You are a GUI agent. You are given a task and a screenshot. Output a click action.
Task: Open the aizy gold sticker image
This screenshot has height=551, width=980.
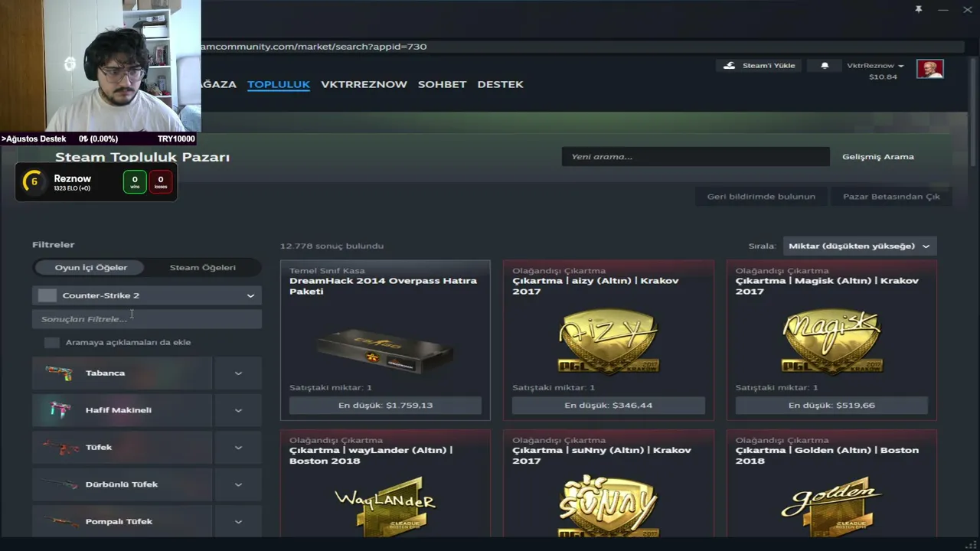609,341
